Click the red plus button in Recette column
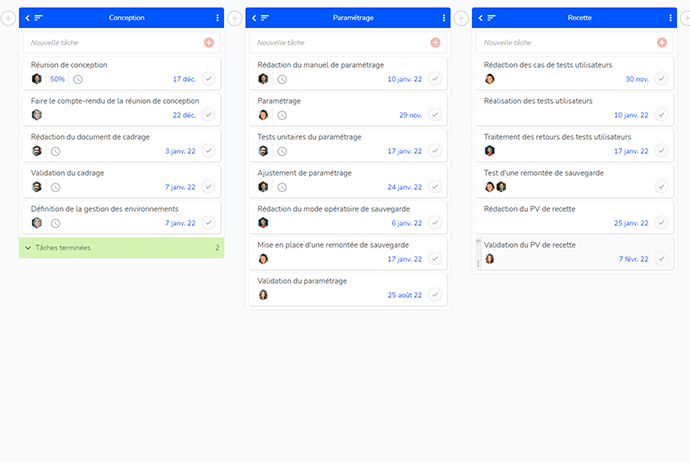 [662, 43]
